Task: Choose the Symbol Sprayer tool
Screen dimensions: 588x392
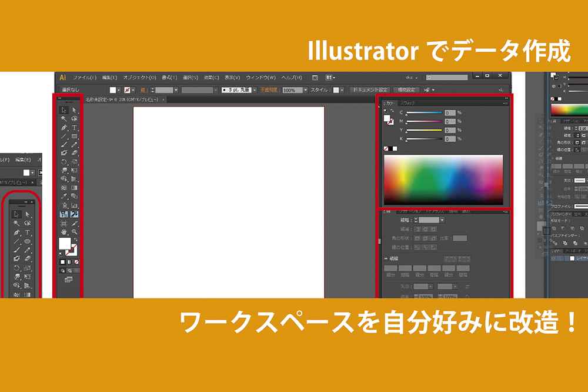Action: point(64,205)
